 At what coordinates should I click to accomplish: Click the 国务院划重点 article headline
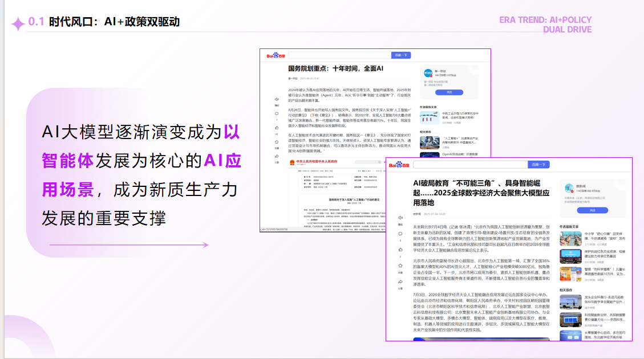click(x=335, y=68)
